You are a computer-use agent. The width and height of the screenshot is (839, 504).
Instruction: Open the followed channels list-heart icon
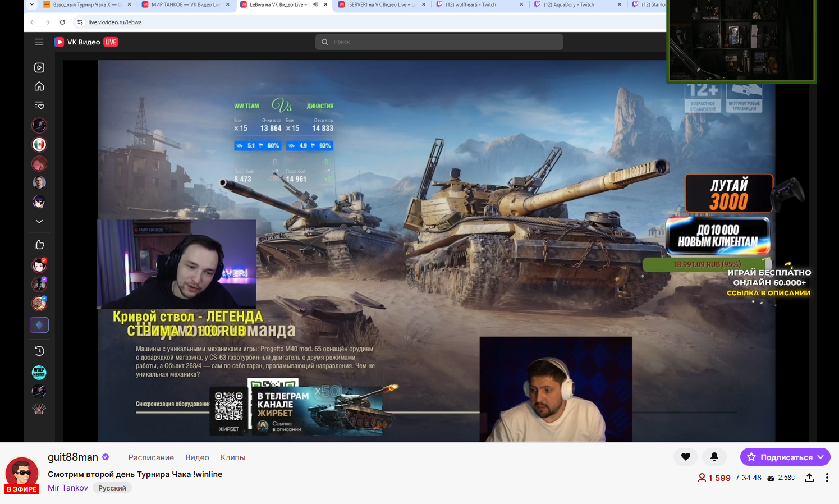[x=39, y=106]
